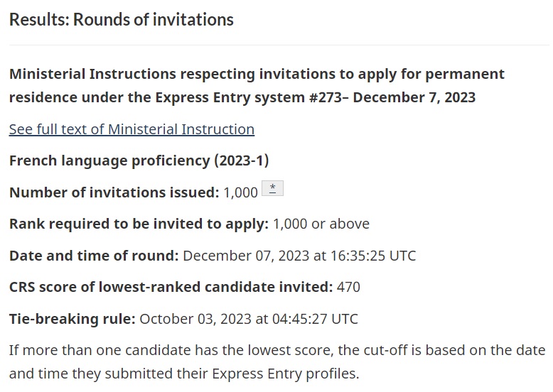Click the French language proficiency (2023-1) text
The width and height of the screenshot is (553, 392).
coord(139,160)
